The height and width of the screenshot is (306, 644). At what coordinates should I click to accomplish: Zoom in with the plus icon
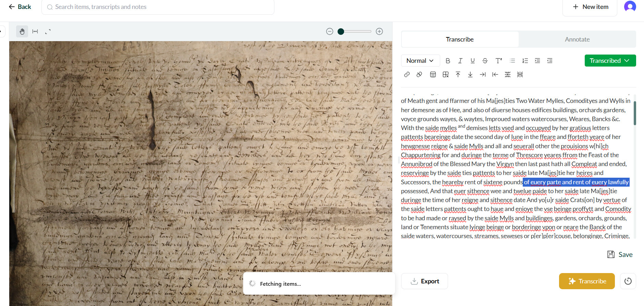(379, 32)
